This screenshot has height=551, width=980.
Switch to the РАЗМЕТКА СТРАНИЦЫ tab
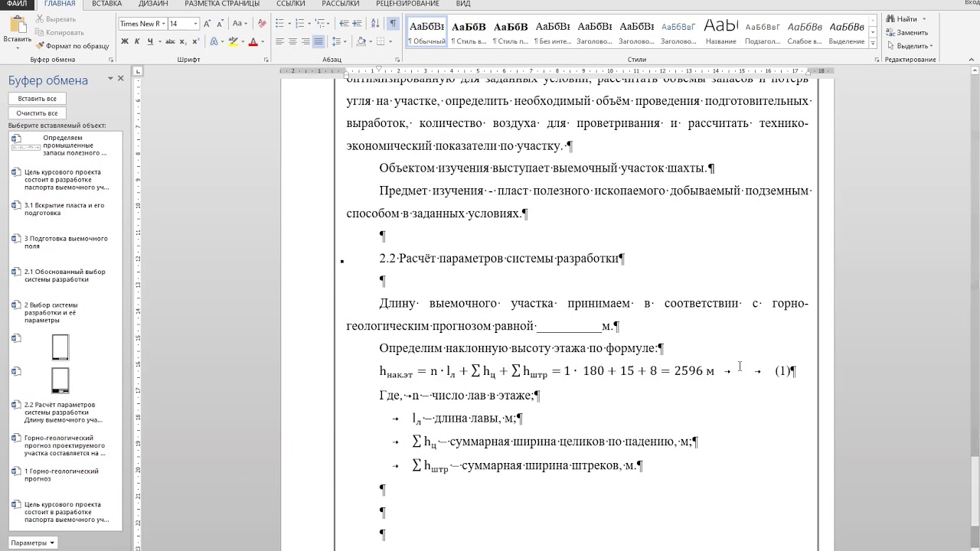pyautogui.click(x=222, y=4)
